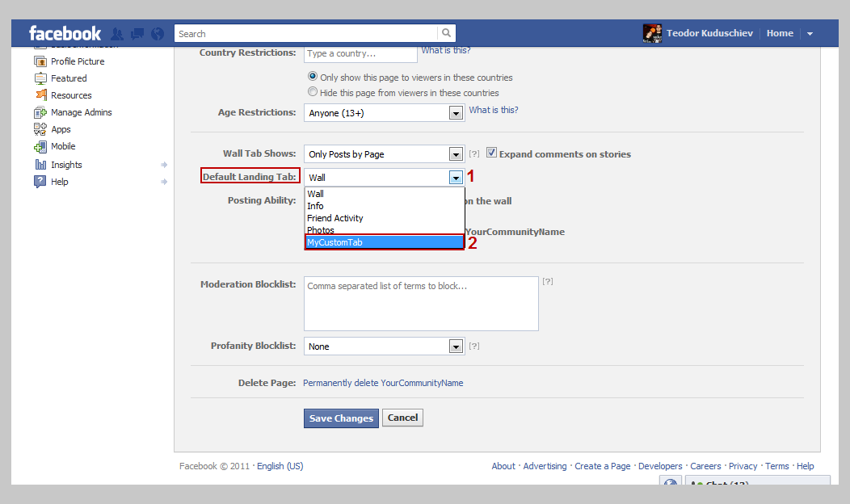Switch to the Apps section

pos(61,129)
